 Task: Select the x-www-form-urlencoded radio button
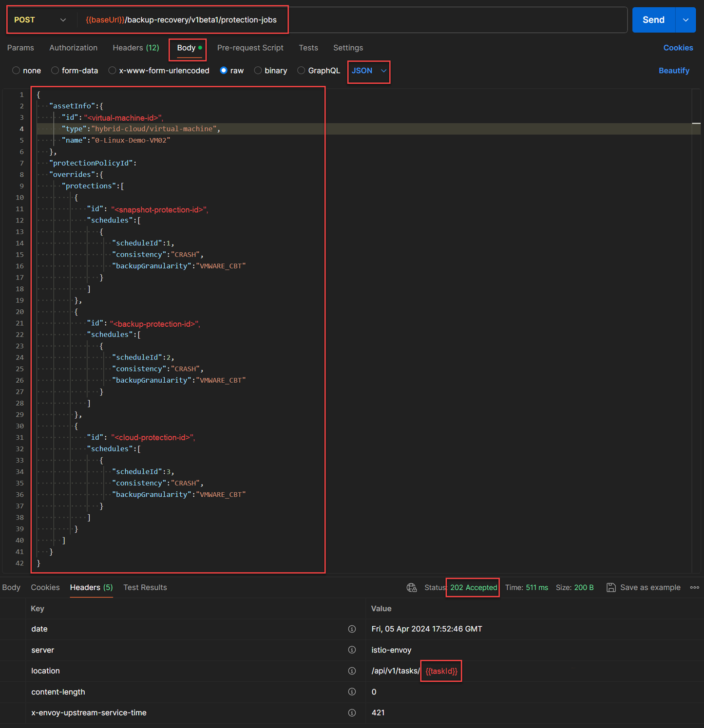pos(112,71)
